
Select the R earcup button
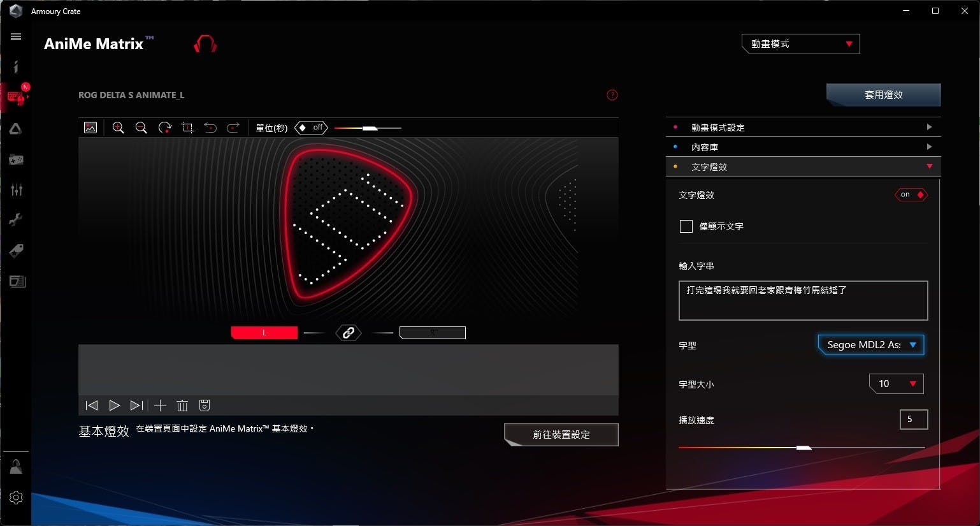click(433, 333)
